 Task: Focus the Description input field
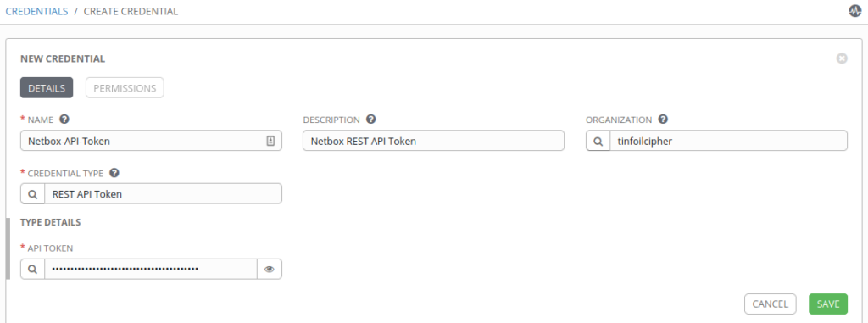[x=433, y=141]
